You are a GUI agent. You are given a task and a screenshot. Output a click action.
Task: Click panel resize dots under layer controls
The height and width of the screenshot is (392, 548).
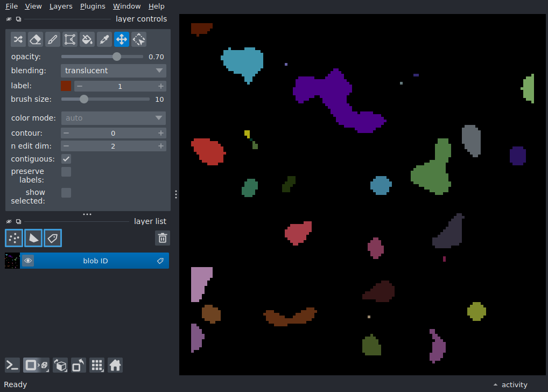pos(87,214)
